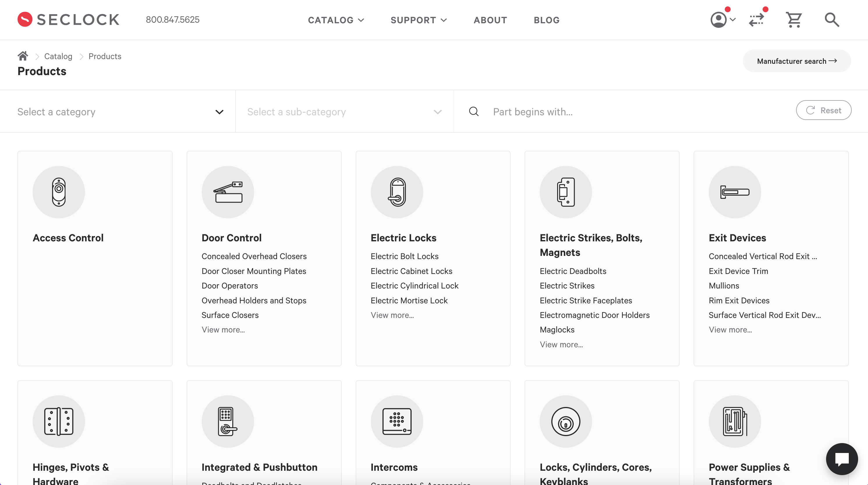Open the Intercoms heading
868x485 pixels.
(394, 467)
